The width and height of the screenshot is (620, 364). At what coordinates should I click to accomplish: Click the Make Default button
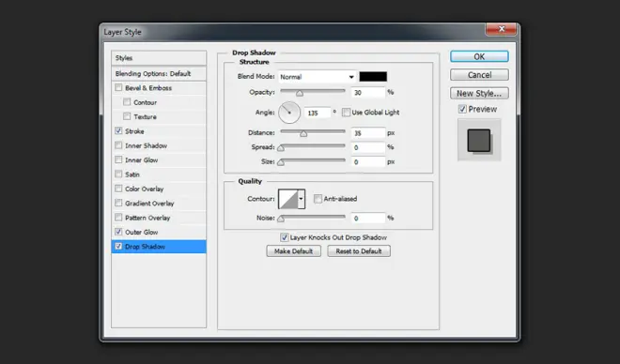(x=293, y=251)
